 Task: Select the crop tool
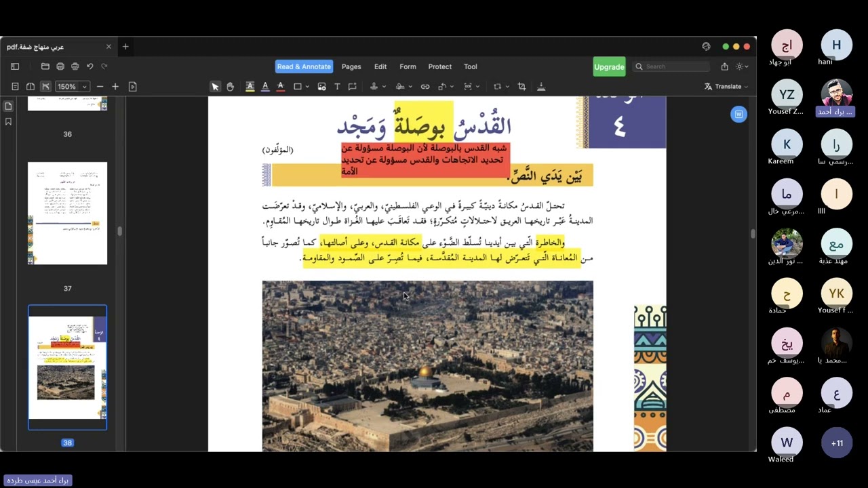521,87
